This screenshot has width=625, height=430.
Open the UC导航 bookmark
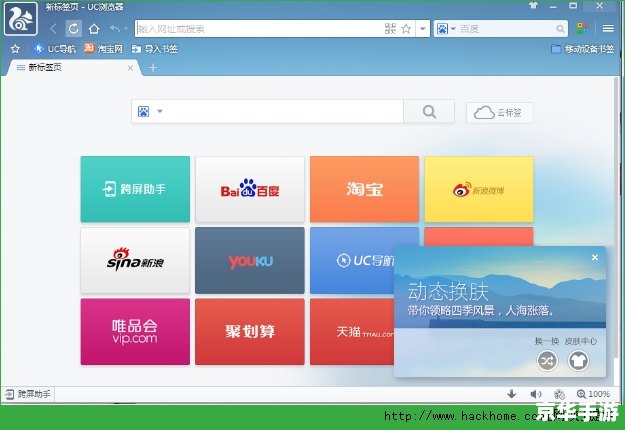[x=55, y=49]
